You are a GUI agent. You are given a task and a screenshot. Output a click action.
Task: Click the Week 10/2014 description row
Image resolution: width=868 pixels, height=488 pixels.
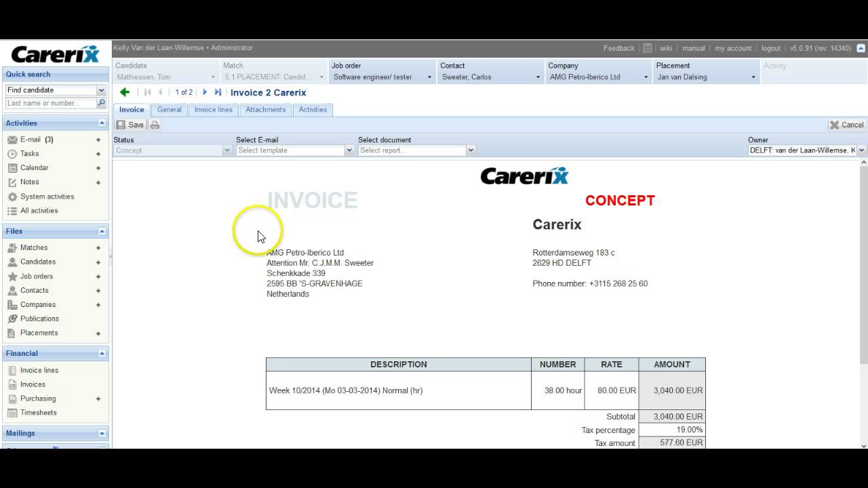pyautogui.click(x=399, y=390)
